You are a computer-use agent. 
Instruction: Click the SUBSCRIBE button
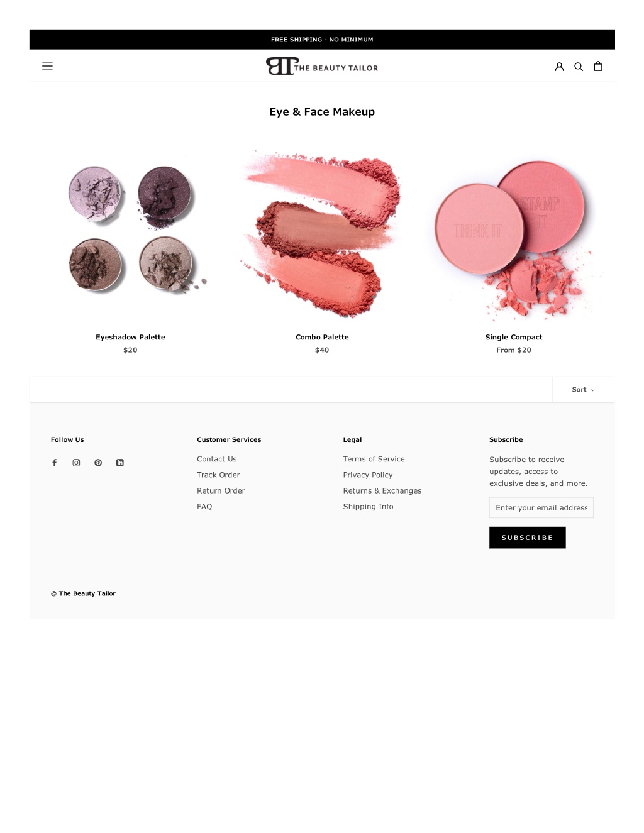528,538
